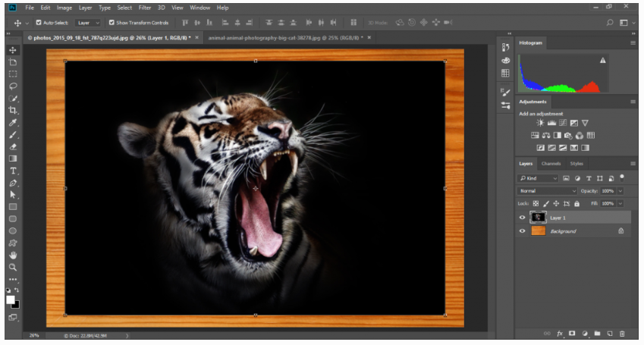This screenshot has height=345, width=644.
Task: Toggle the layer filter on/off switch
Action: tap(622, 178)
